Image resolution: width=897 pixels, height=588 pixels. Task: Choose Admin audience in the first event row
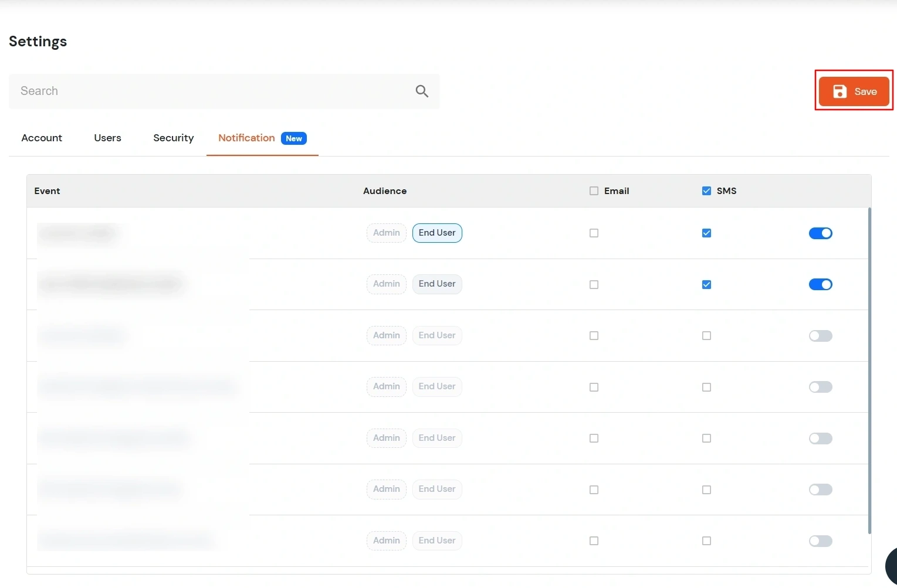point(387,233)
